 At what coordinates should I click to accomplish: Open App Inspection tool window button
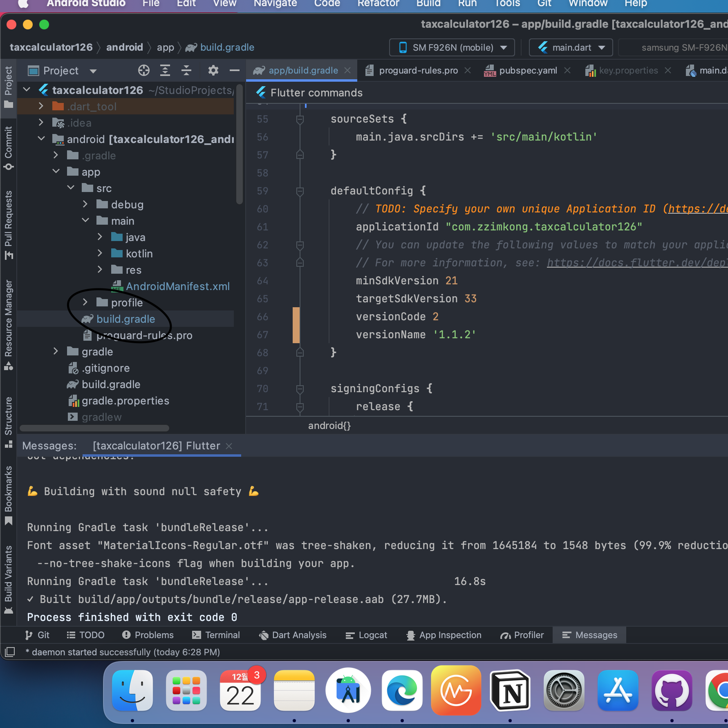pos(444,635)
